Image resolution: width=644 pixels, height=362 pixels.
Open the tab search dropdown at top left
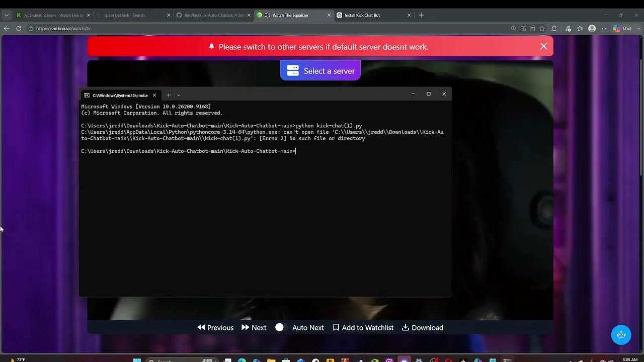[x=7, y=15]
